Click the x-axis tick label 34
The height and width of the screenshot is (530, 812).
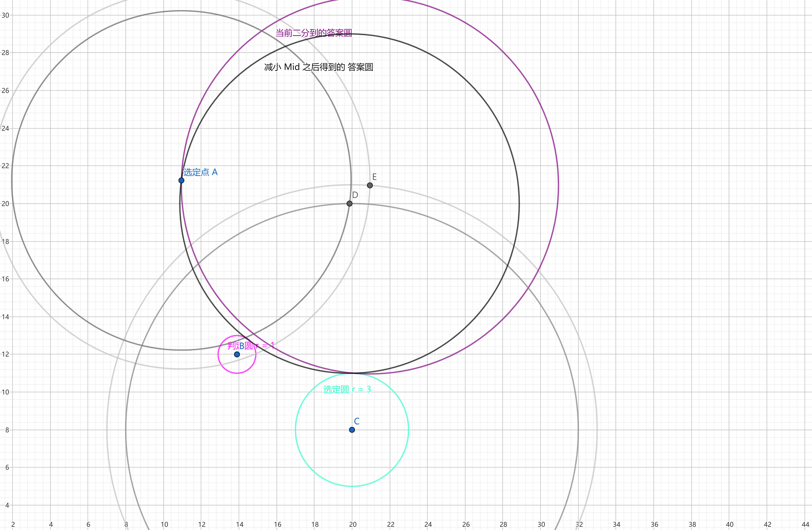pos(616,524)
